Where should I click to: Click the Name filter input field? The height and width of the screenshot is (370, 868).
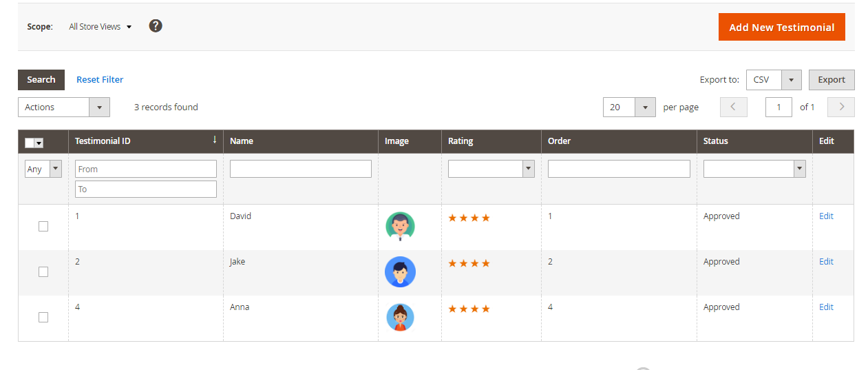click(x=300, y=169)
